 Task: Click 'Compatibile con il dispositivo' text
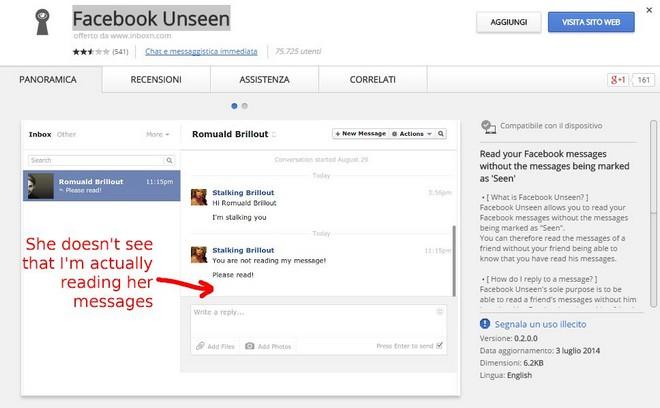[x=551, y=125]
